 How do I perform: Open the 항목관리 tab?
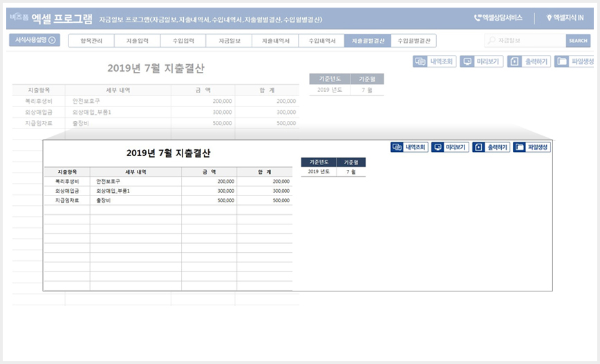91,41
